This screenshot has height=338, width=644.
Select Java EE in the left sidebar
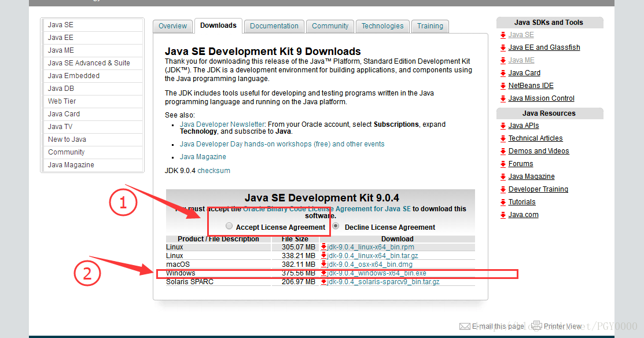point(93,38)
